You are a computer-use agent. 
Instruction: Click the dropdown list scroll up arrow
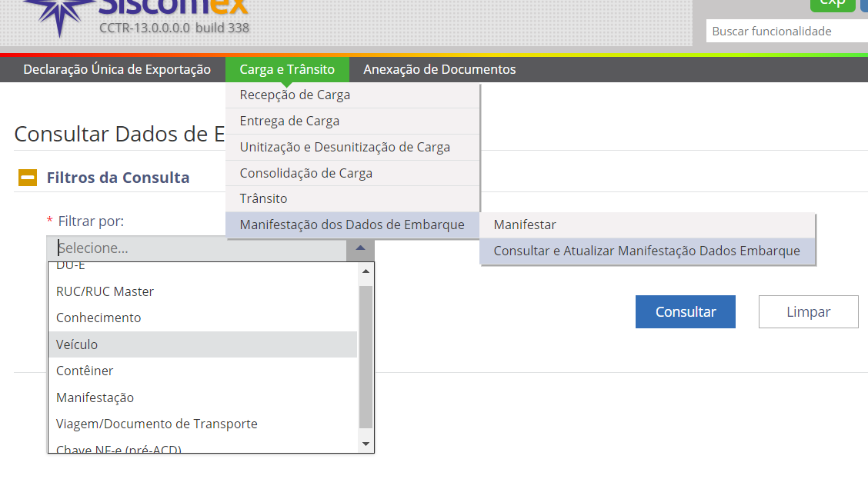(x=366, y=271)
